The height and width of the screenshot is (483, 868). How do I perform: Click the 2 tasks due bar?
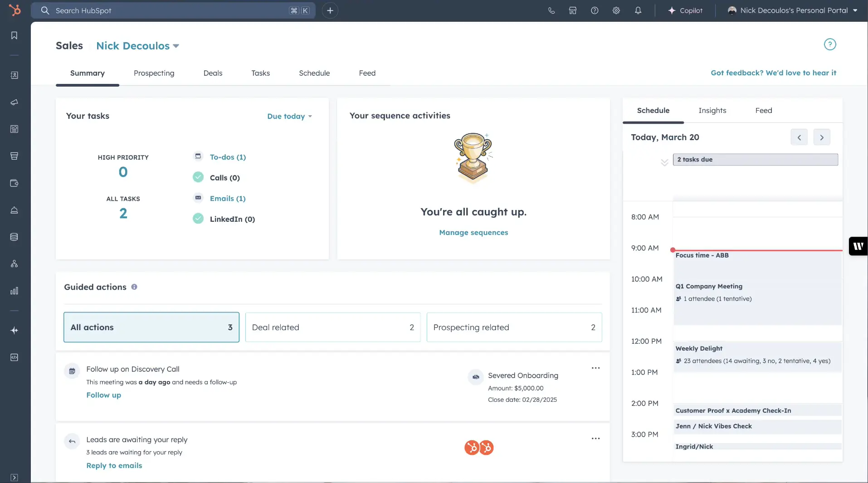click(755, 159)
